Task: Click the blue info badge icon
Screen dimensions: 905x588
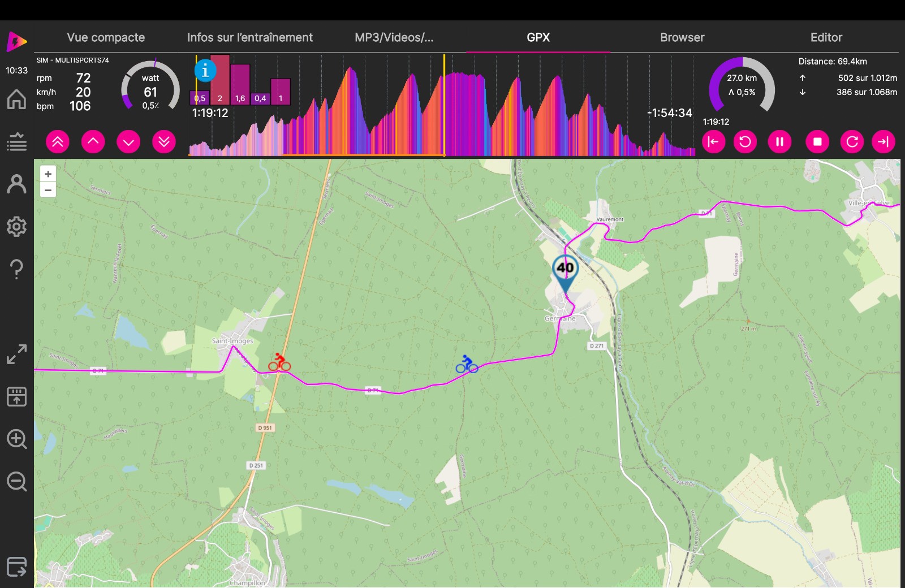Action: (x=205, y=71)
